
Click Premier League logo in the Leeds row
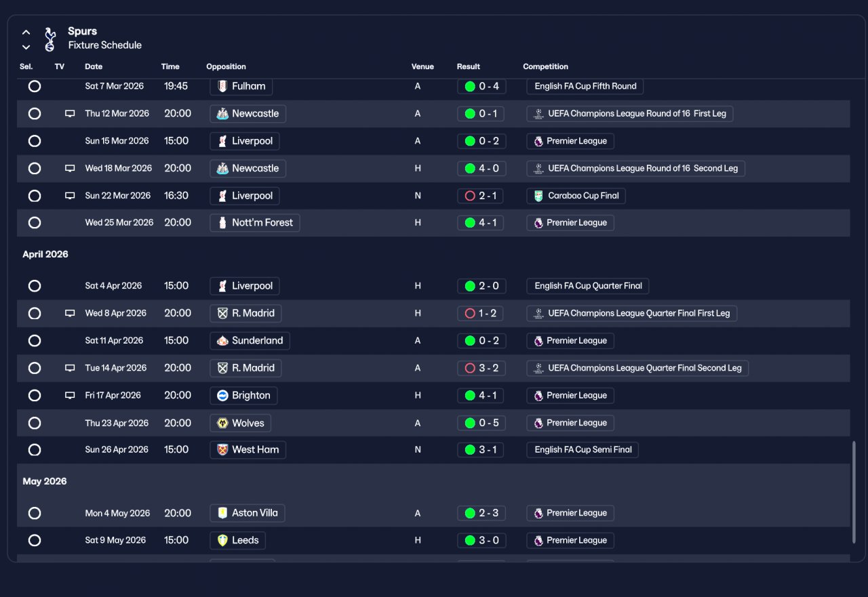click(x=538, y=540)
